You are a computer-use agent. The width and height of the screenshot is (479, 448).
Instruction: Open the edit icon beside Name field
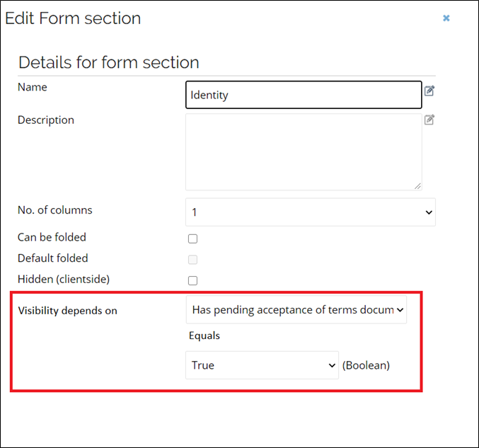click(x=429, y=91)
